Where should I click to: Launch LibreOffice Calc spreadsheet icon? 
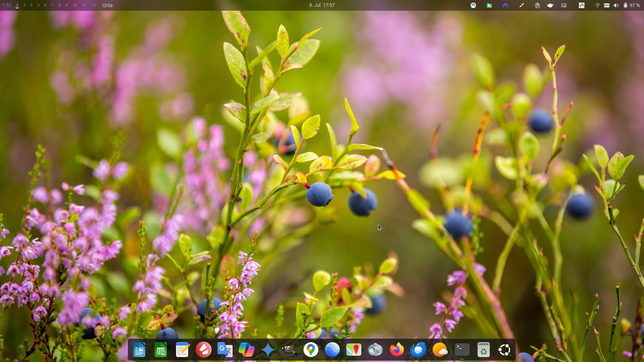(x=161, y=350)
